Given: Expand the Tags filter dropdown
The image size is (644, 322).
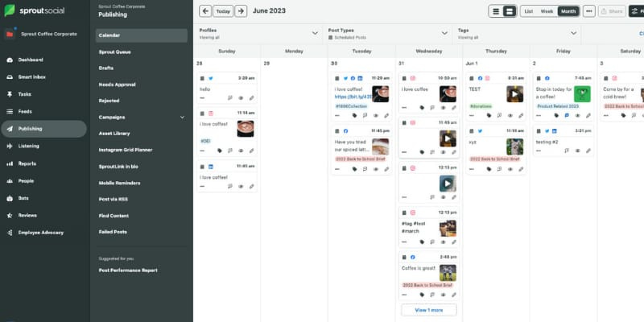Looking at the screenshot, I should pos(573,33).
